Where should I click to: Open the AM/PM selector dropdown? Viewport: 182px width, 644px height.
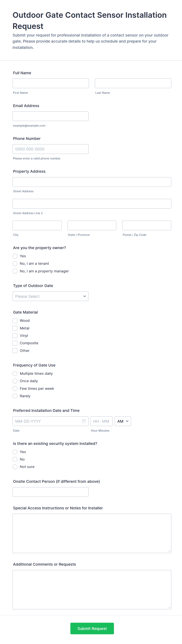coord(123,421)
